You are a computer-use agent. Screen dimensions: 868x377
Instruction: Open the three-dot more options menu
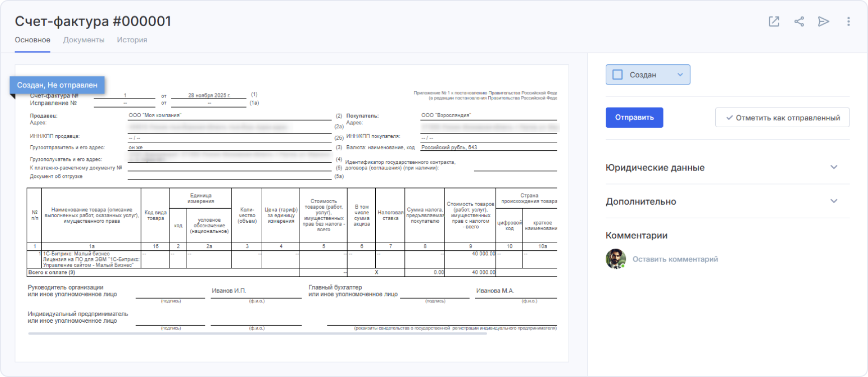tap(848, 22)
